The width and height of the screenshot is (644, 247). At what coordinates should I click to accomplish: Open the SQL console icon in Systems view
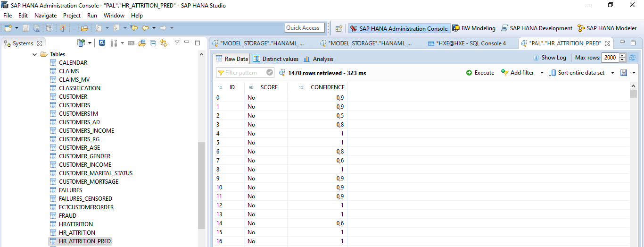pos(131,43)
